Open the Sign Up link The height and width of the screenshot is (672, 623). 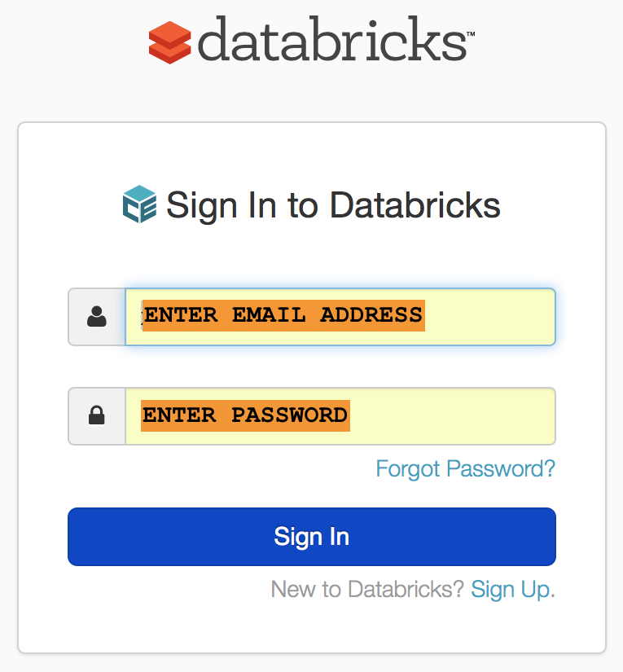coord(513,589)
